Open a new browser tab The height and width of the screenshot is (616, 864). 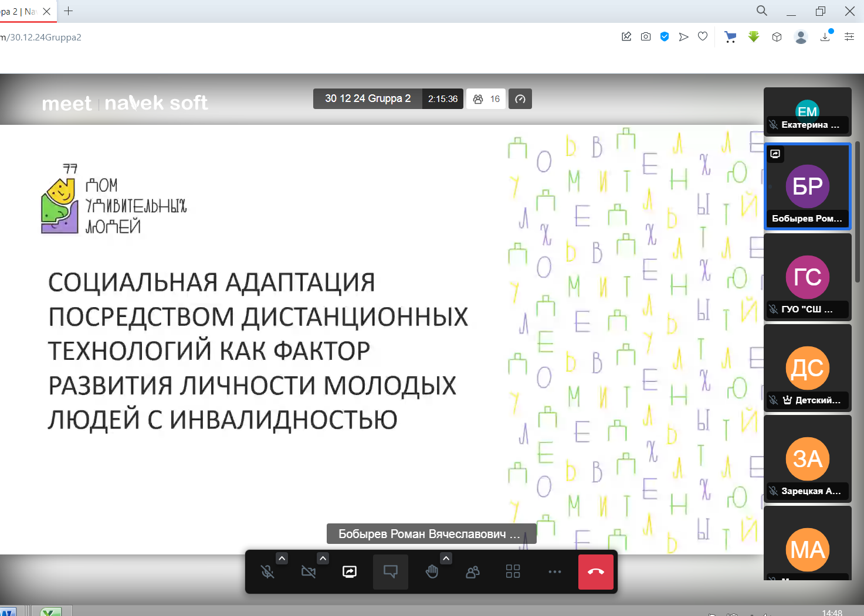click(69, 11)
